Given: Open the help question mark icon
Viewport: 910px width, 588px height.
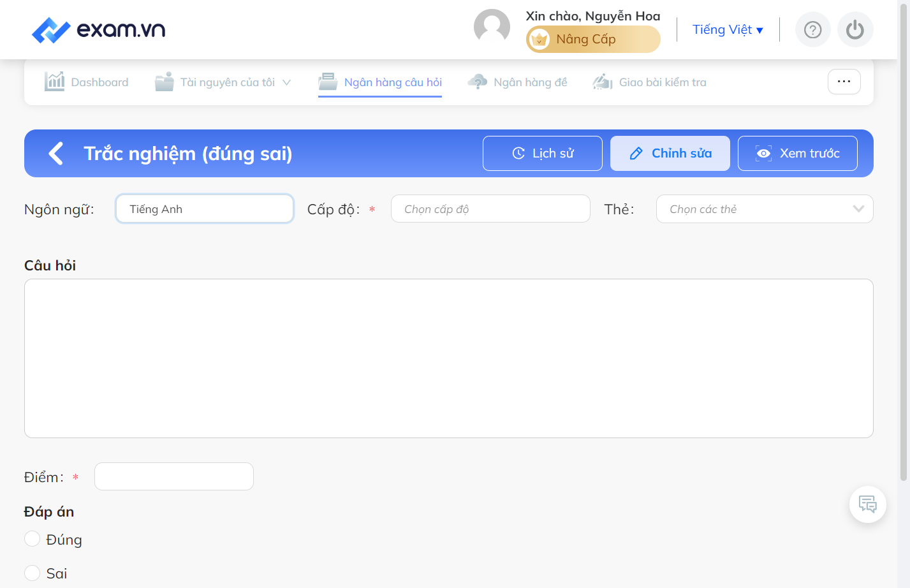Looking at the screenshot, I should coord(812,30).
